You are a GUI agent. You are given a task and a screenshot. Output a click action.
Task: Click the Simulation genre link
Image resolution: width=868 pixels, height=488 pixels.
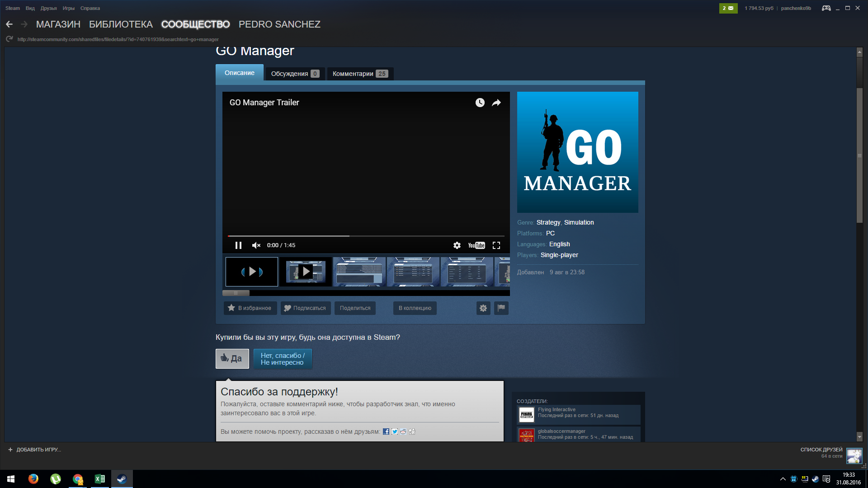[579, 222]
